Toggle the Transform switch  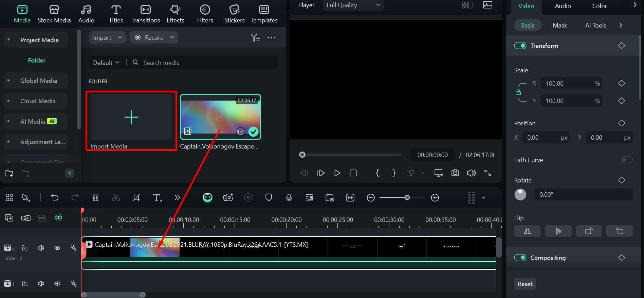point(520,46)
